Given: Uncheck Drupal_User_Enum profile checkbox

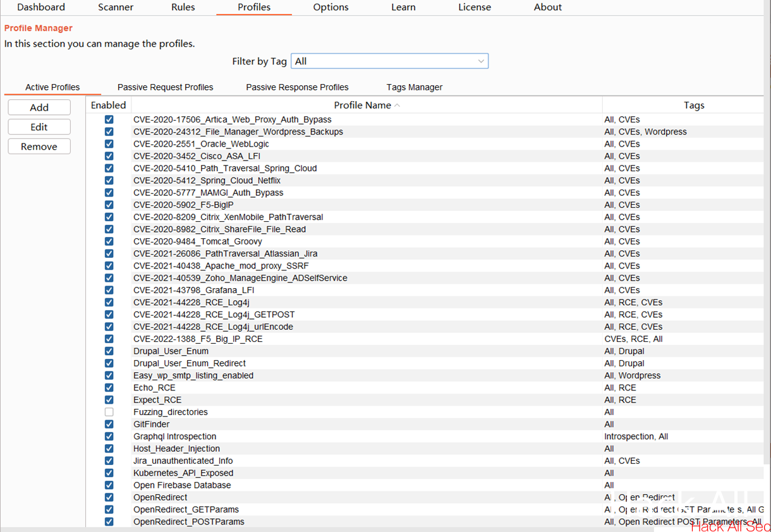Looking at the screenshot, I should (109, 351).
